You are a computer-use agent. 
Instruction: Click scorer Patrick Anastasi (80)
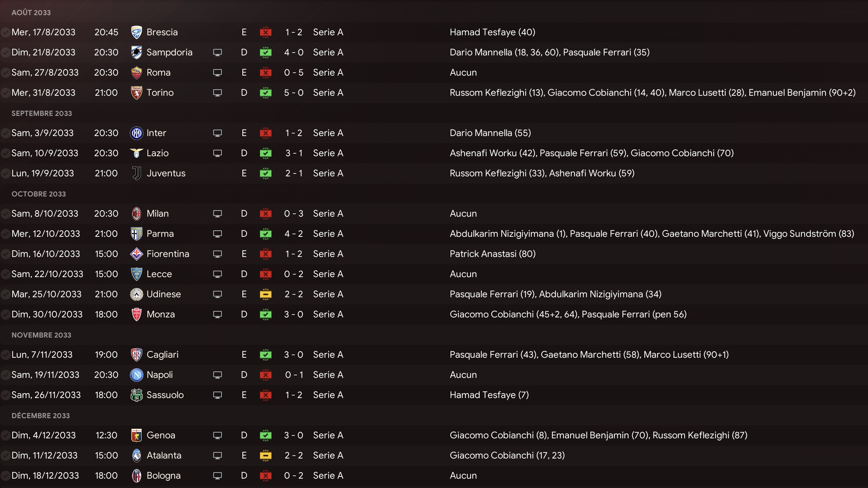click(x=493, y=254)
